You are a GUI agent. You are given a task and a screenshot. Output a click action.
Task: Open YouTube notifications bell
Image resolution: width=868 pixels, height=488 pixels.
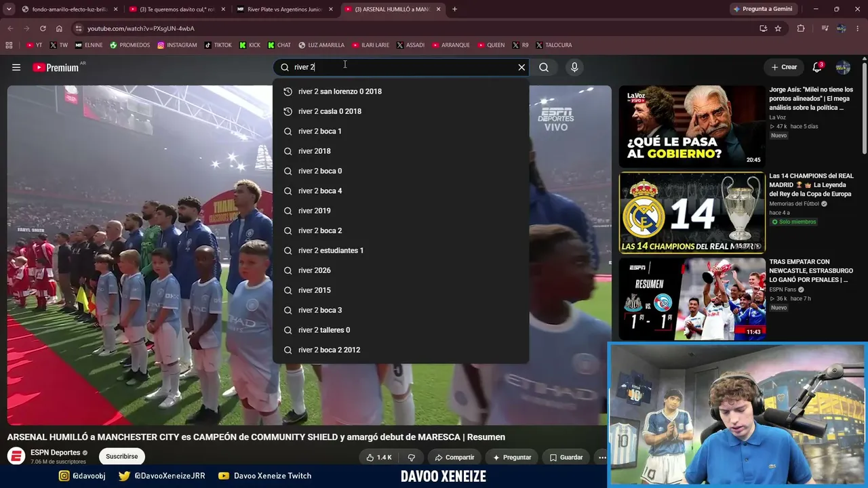point(817,67)
